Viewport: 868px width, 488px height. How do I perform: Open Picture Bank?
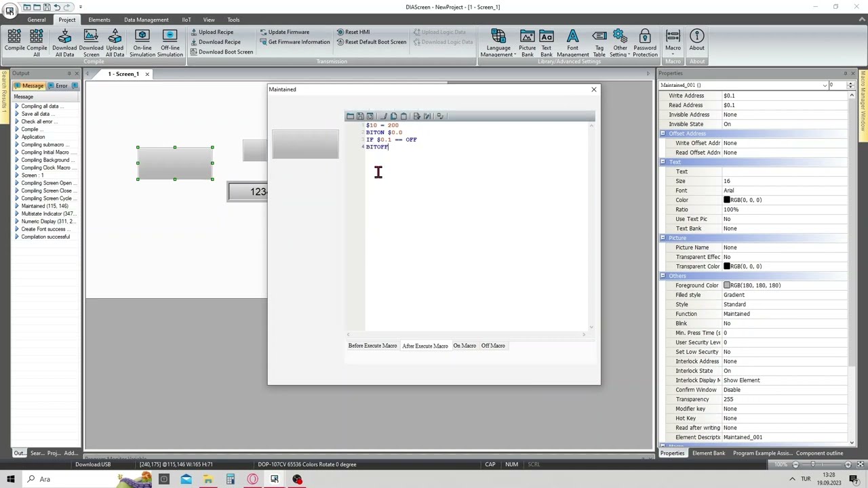[x=527, y=43]
